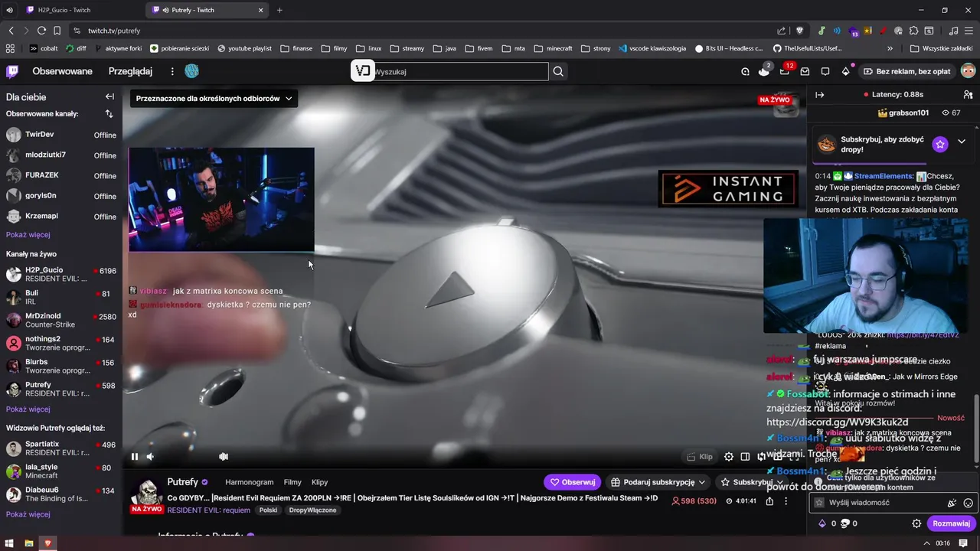Sort followed channels with arrows icon
Image resolution: width=980 pixels, height=551 pixels.
point(109,113)
